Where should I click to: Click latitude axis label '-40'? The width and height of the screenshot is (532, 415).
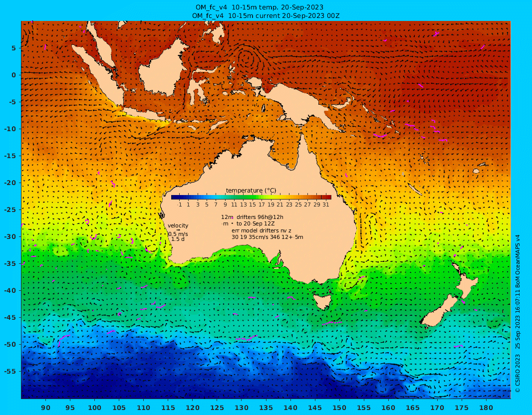(x=10, y=291)
